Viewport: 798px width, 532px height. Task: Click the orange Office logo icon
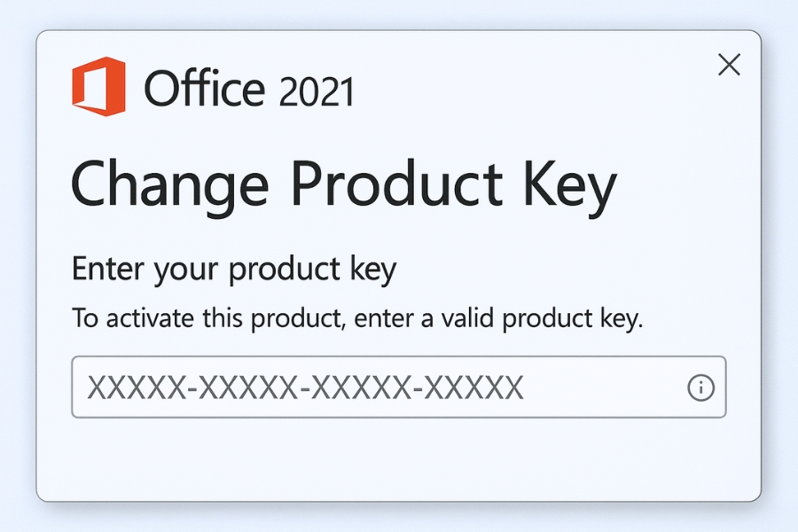point(98,87)
